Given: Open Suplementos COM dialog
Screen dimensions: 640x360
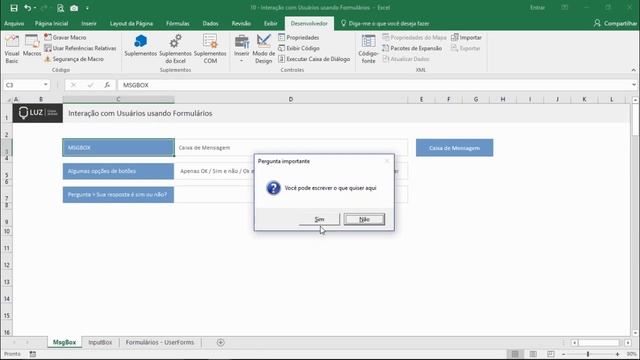Looking at the screenshot, I should coord(210,49).
